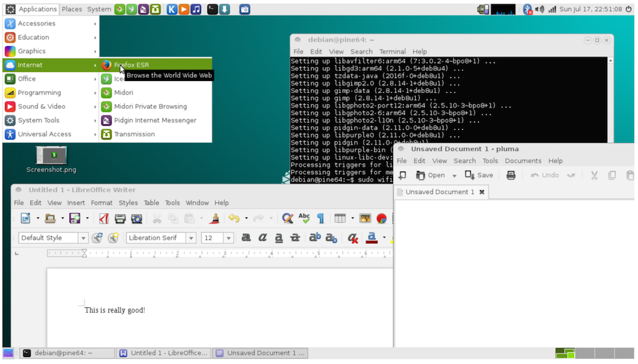
Task: Open the Default Style paragraph dropdown
Action: point(83,238)
